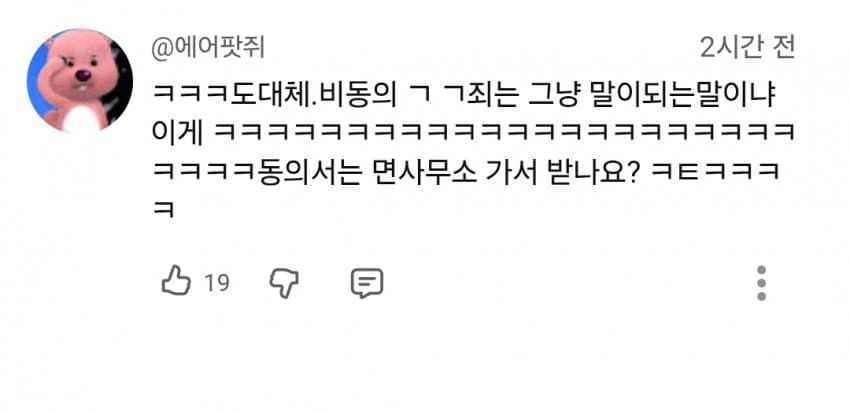Dislike the comment with thumbs-down icon

[284, 283]
